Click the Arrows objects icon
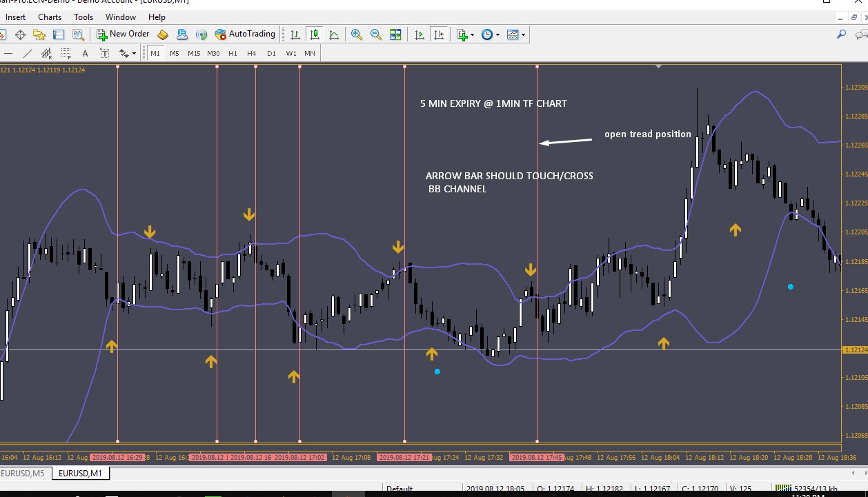This screenshot has width=868, height=497. click(124, 53)
